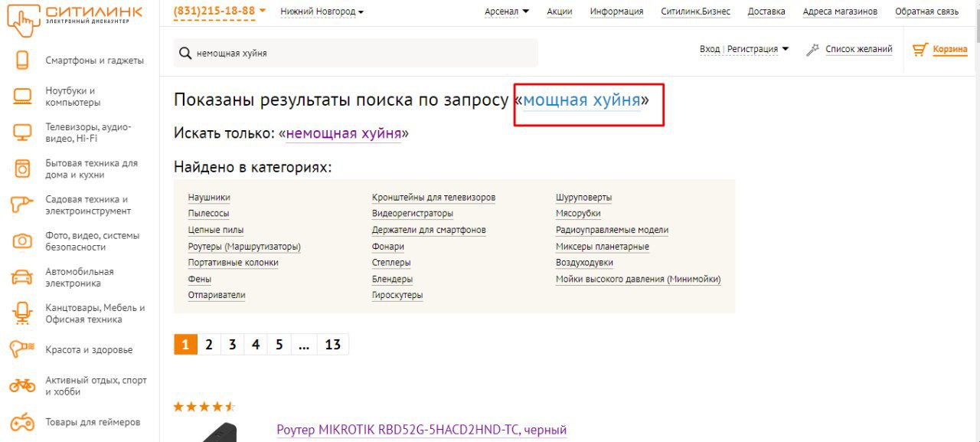Select the smartphone icon for Смартфоны и гаджеты
The width and height of the screenshot is (980, 442).
coord(22,61)
